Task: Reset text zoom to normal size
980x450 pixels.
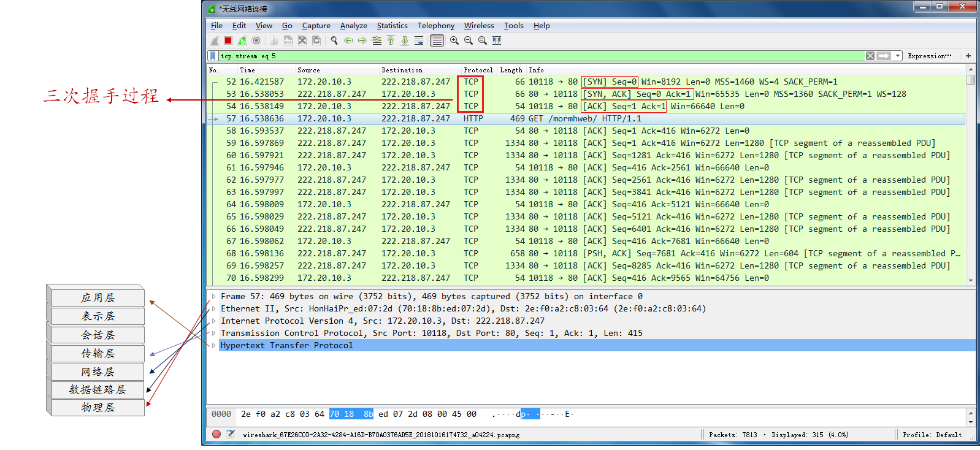Action: (x=483, y=40)
